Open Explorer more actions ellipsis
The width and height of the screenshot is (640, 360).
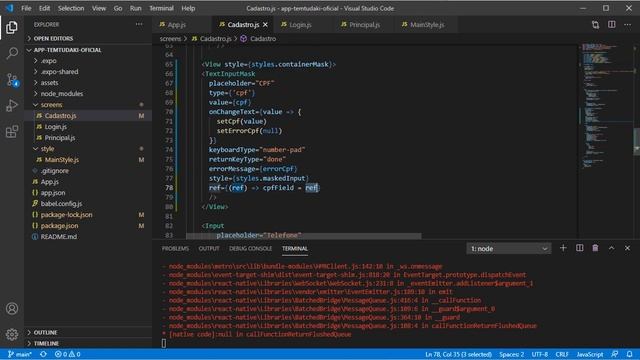(x=139, y=24)
